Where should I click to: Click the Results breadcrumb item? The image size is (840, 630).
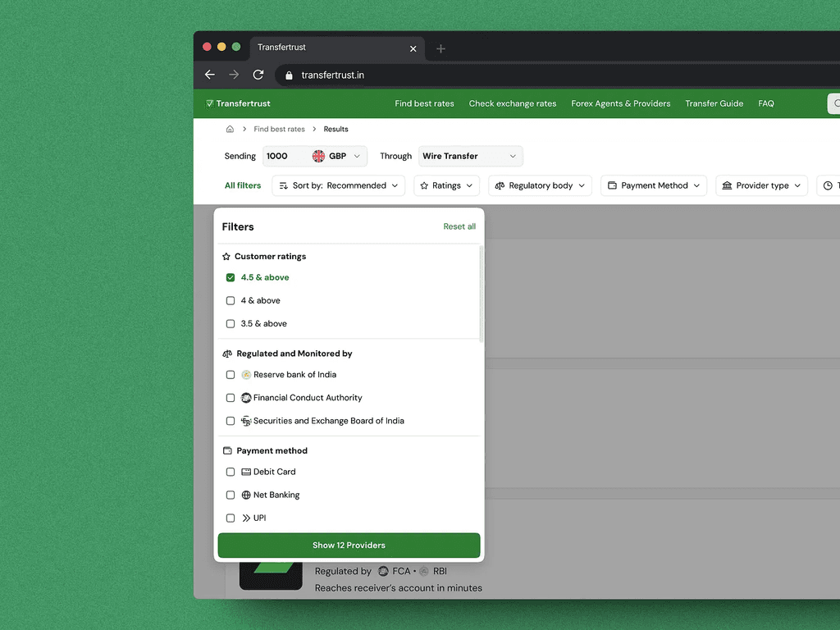pos(336,129)
